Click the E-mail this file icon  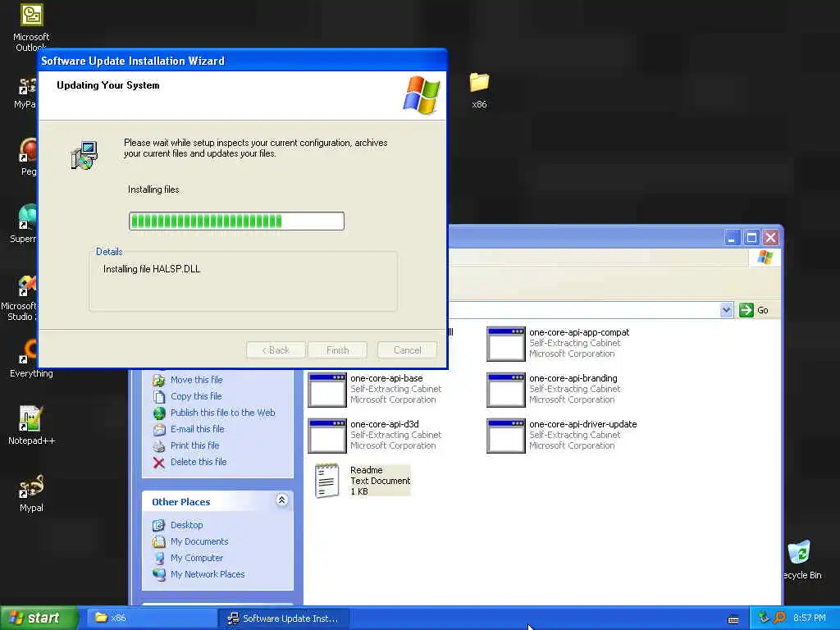tap(158, 429)
